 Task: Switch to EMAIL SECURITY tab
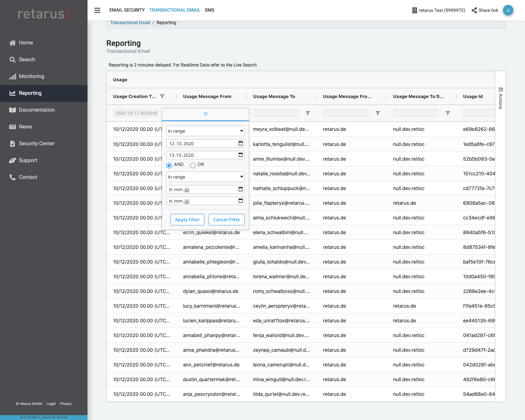pyautogui.click(x=127, y=10)
